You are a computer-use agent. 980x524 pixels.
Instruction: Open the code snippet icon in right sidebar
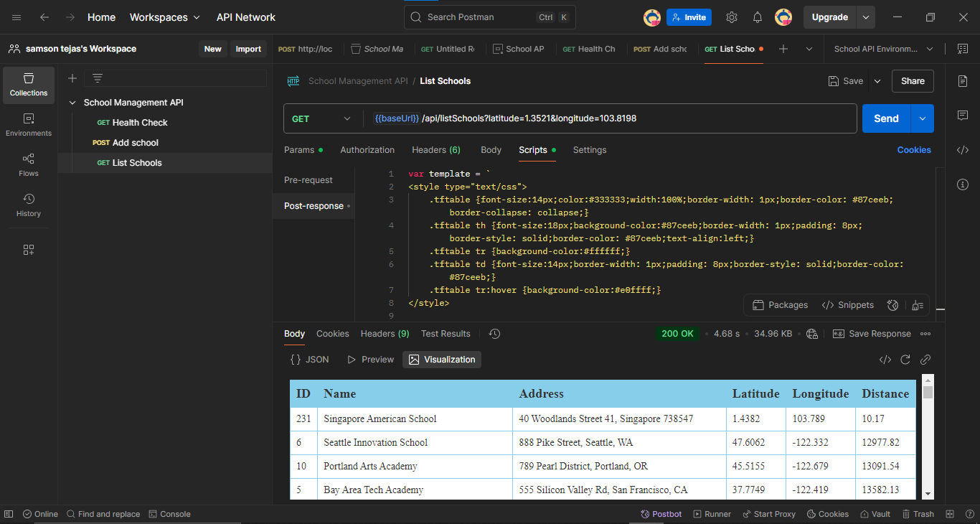tap(963, 150)
